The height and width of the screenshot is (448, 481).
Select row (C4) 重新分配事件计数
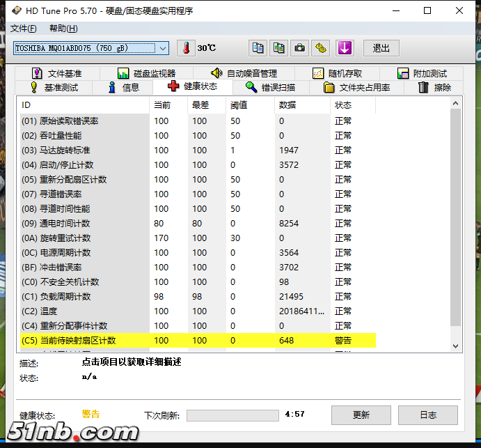[198, 326]
